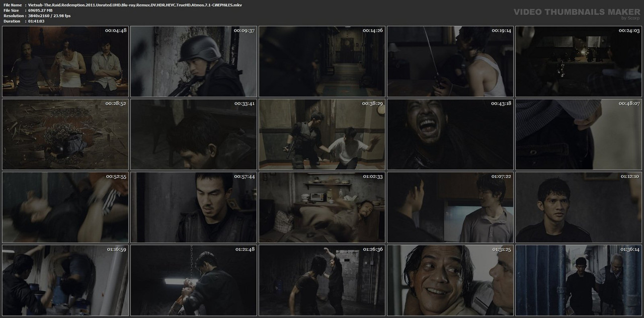The width and height of the screenshot is (644, 318).
Task: Open the frame at 00:33:41
Action: point(194,134)
